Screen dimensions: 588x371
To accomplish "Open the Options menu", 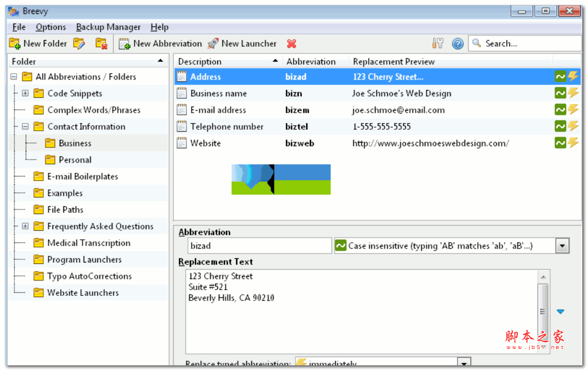I will coord(50,27).
